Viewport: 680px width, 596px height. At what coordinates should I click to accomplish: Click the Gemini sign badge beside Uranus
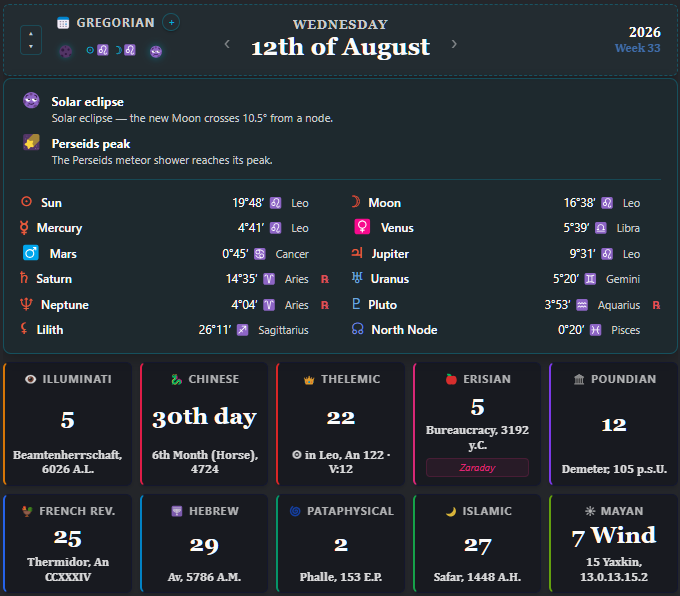[590, 279]
